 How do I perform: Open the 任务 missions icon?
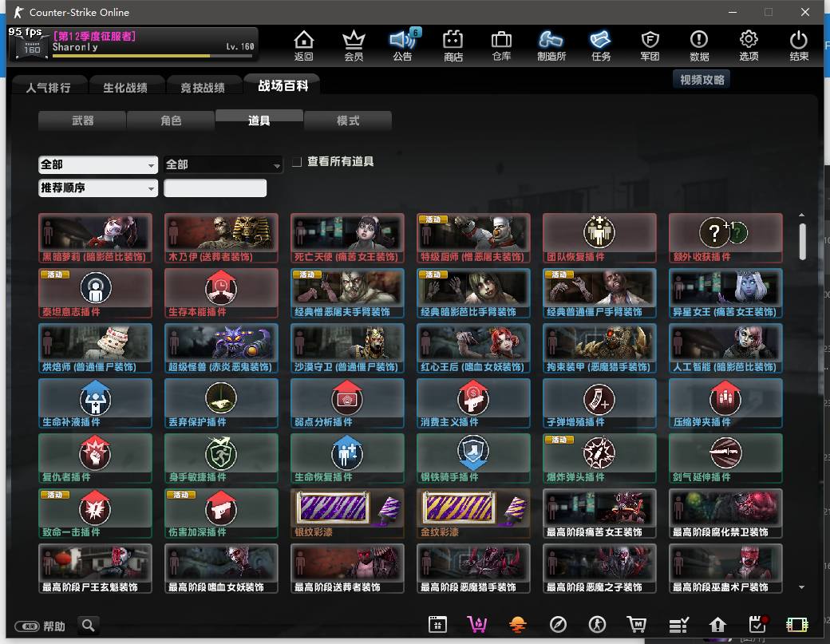coord(601,45)
